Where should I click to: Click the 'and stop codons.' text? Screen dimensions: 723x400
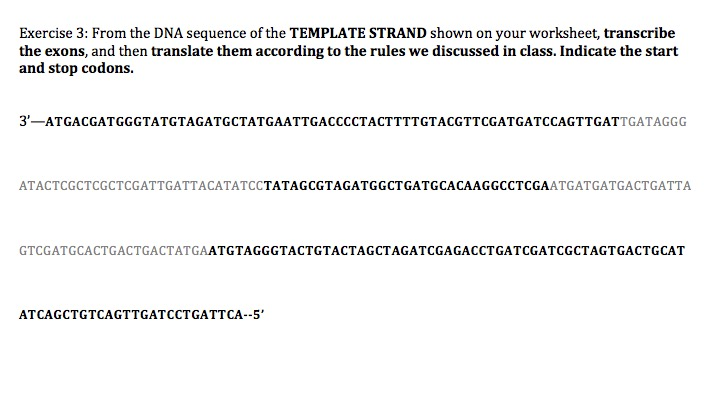(x=76, y=68)
